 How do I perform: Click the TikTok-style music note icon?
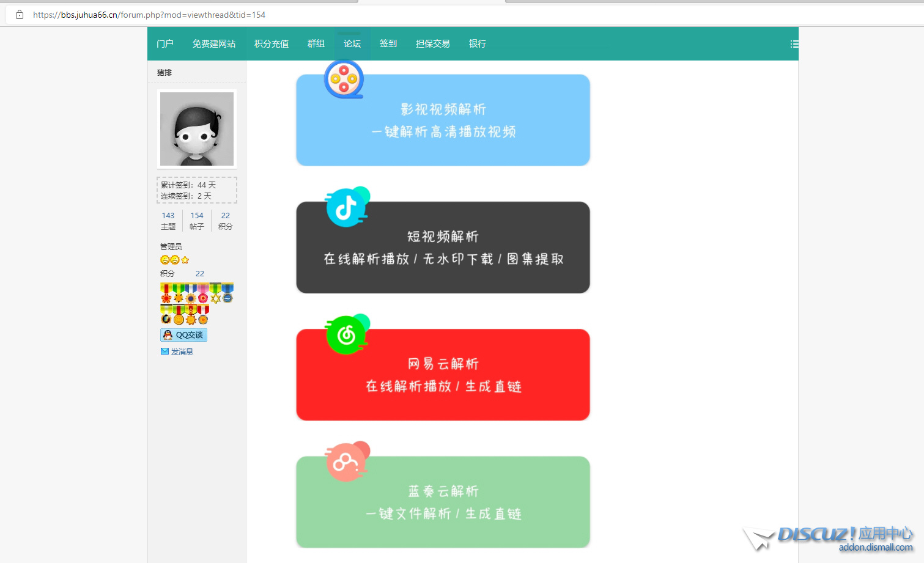347,207
